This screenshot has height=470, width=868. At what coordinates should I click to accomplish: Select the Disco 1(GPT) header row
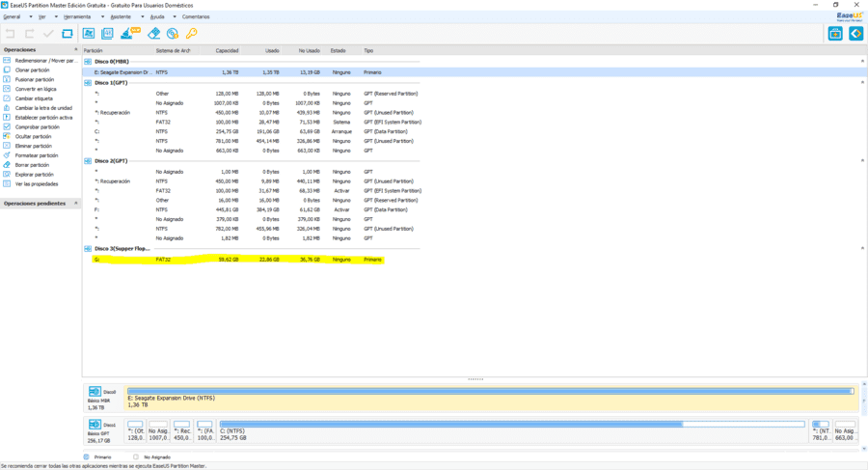[111, 83]
